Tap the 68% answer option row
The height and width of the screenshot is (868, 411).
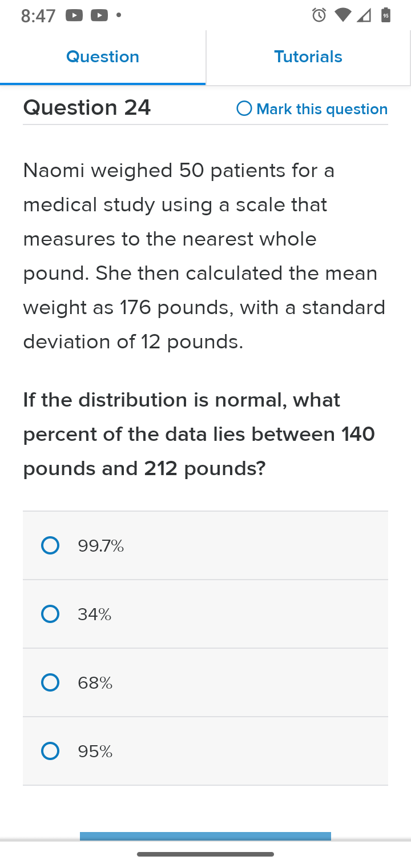click(205, 682)
